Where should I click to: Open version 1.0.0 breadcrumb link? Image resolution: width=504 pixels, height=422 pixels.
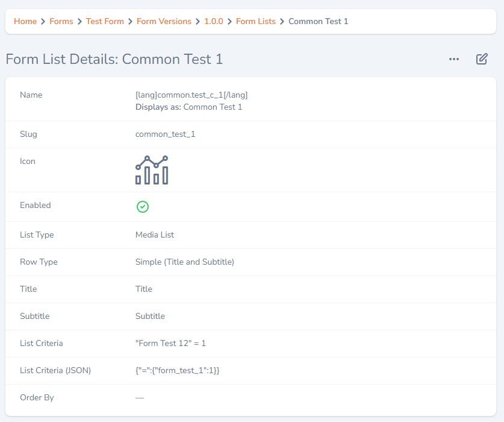pyautogui.click(x=214, y=22)
